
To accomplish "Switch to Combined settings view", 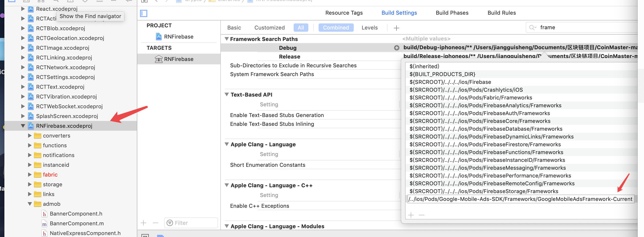I will coord(336,28).
